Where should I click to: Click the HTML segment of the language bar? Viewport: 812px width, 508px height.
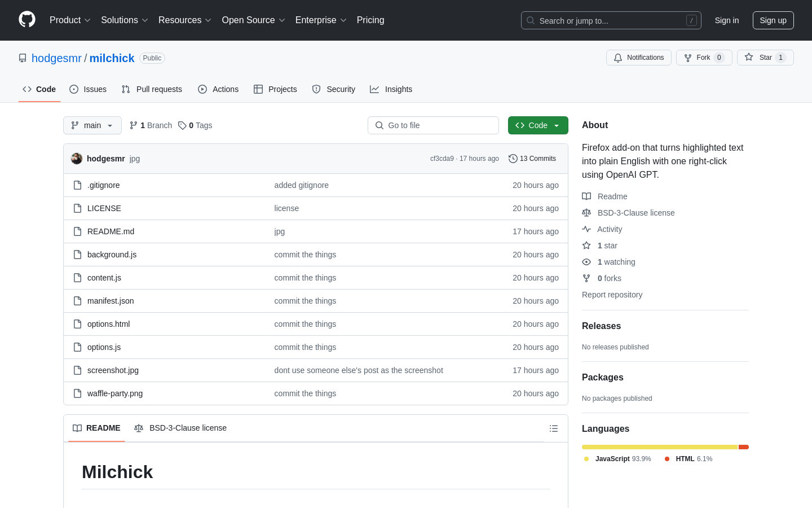pyautogui.click(x=744, y=447)
